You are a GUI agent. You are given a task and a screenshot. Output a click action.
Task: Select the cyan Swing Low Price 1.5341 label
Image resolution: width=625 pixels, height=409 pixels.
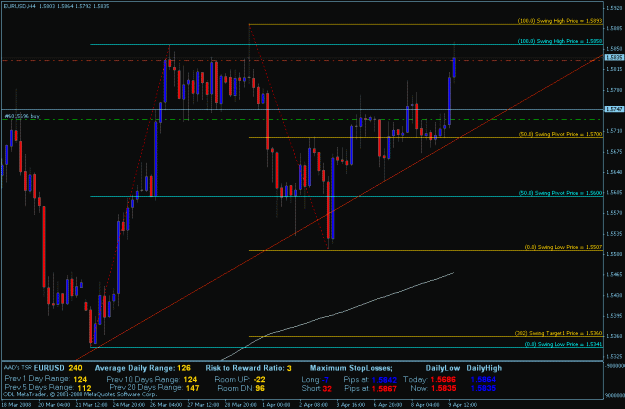click(563, 344)
